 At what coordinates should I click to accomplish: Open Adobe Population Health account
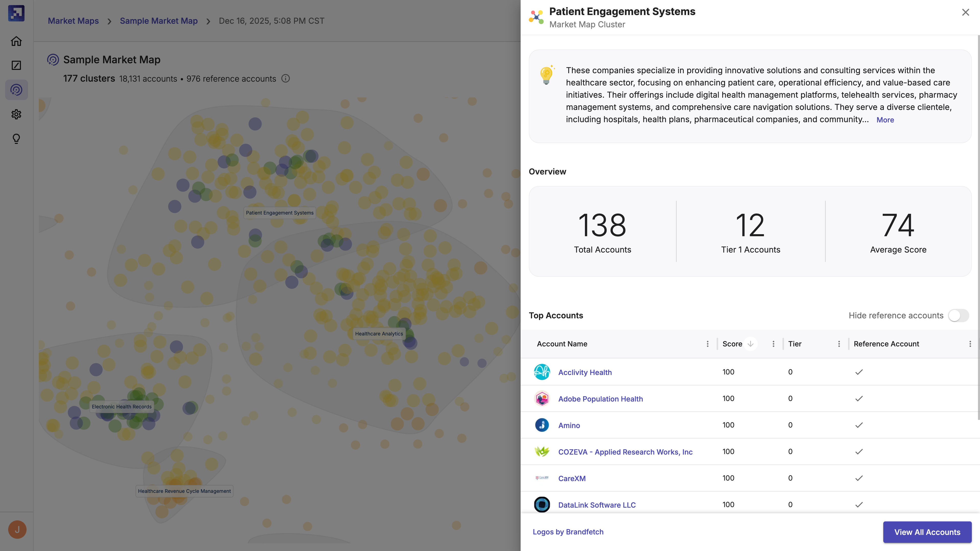click(600, 399)
